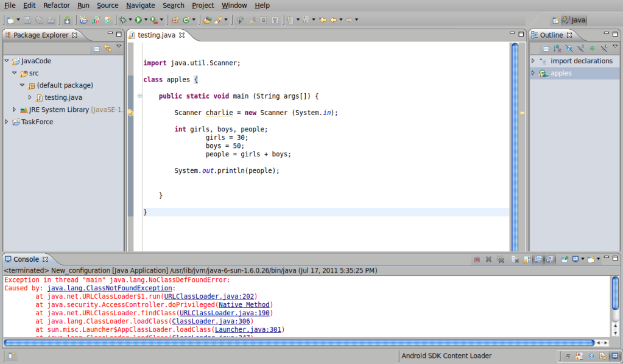Click the Debug bug icon
This screenshot has width=623, height=364.
(122, 20)
